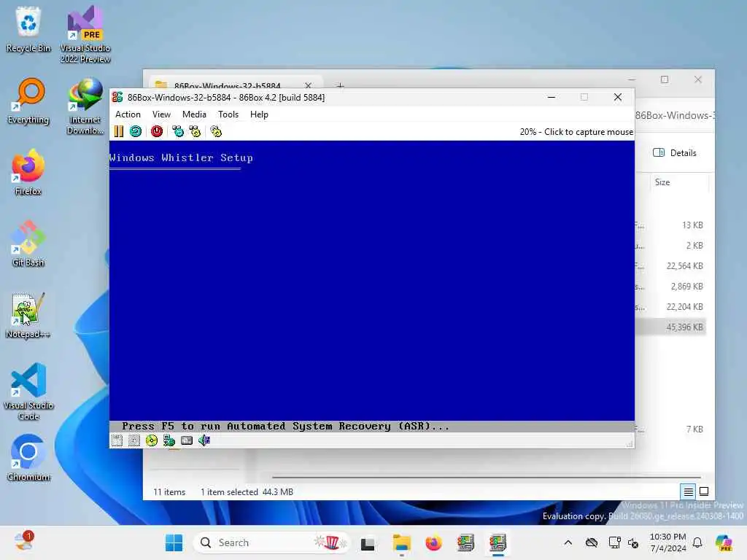Show hidden system tray icons chevron
Viewport: 747px width, 560px height.
click(x=568, y=542)
